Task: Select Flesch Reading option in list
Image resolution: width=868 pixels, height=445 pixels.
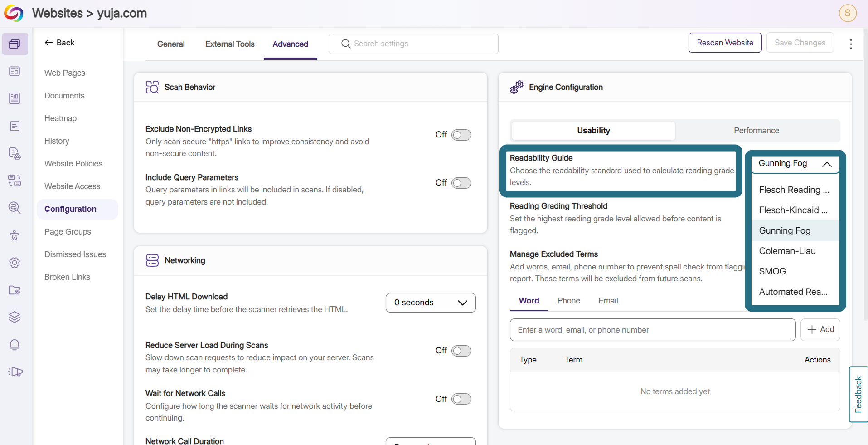Action: (795, 190)
